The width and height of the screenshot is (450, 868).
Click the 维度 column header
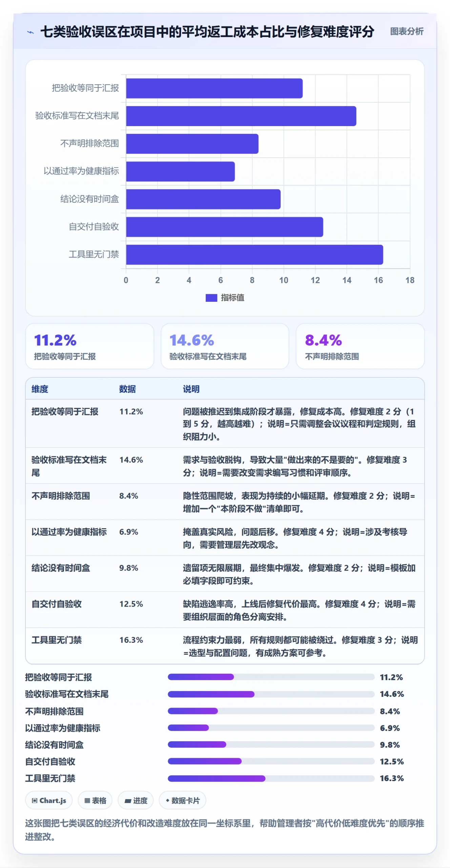pyautogui.click(x=40, y=389)
